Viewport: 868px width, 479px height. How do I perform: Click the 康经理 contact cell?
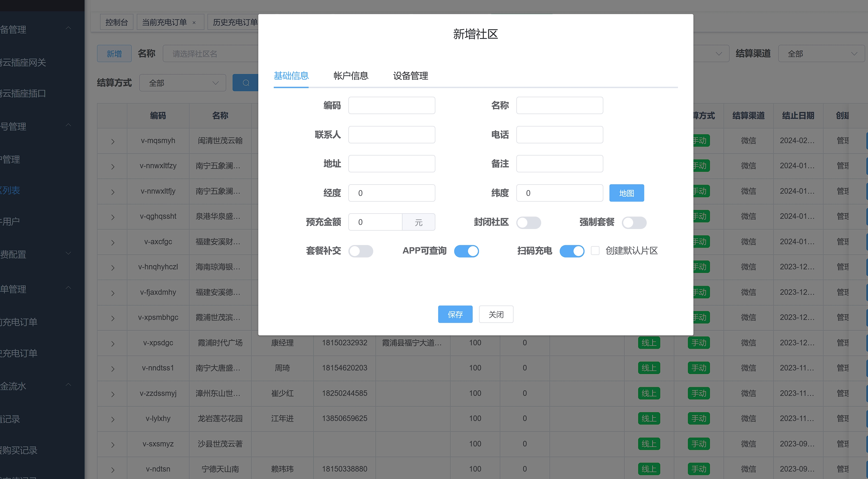[x=282, y=343]
